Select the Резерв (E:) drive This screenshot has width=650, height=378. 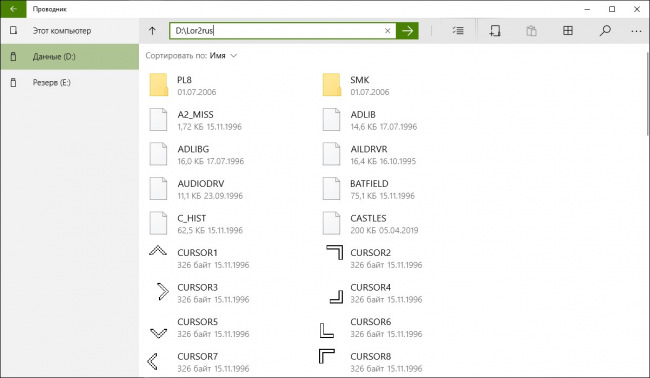pos(70,82)
